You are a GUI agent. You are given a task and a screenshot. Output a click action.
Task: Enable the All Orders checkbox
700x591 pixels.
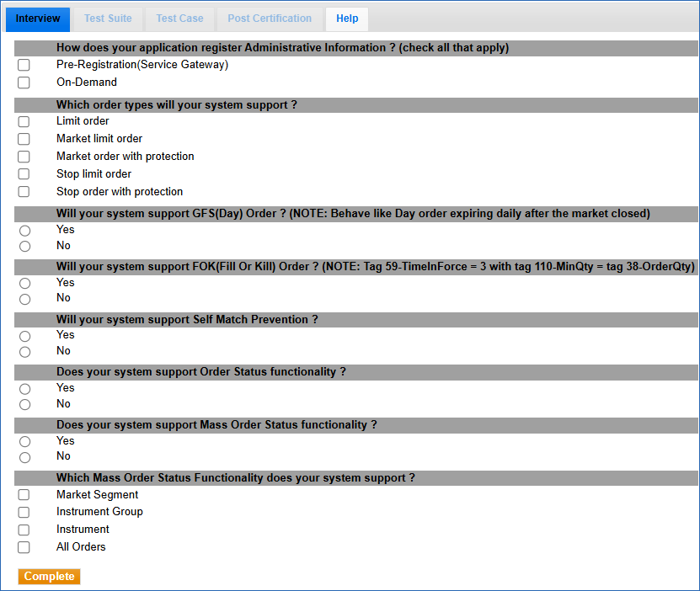[x=24, y=547]
